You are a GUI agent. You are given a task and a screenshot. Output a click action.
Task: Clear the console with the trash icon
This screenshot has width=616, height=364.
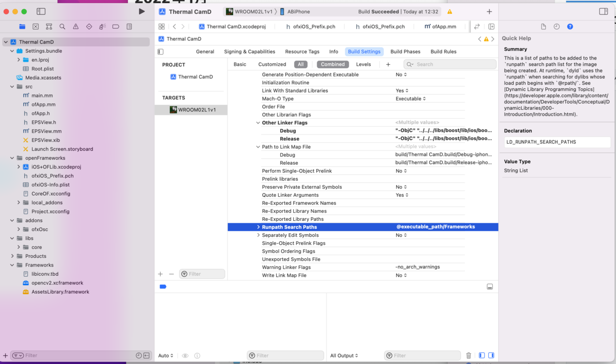click(469, 355)
